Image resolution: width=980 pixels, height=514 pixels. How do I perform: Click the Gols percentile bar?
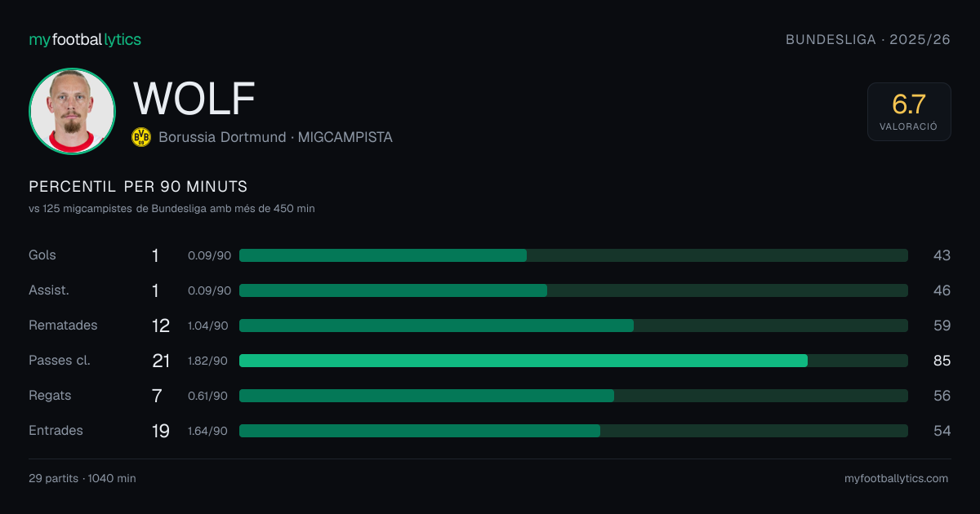point(573,255)
